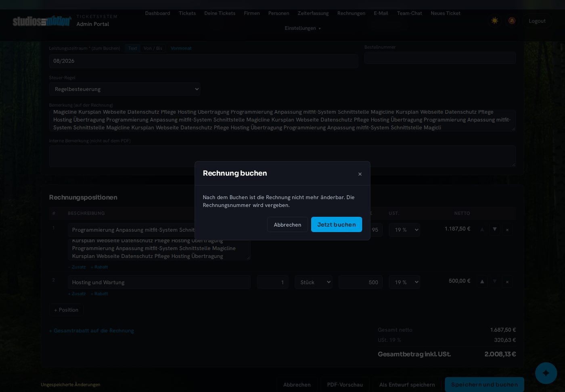Open the Stück unit dropdown
The width and height of the screenshot is (565, 392).
coord(314,282)
